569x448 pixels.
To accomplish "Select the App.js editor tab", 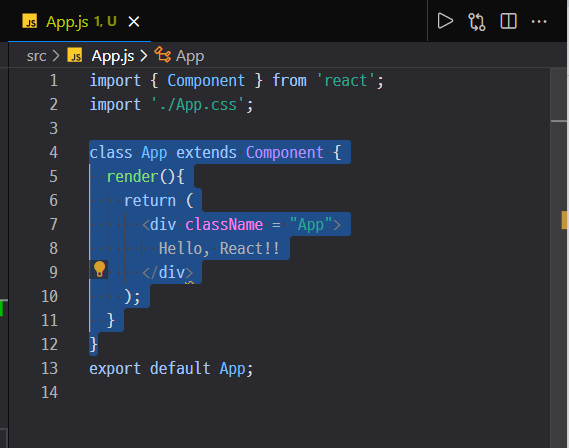I will click(79, 21).
